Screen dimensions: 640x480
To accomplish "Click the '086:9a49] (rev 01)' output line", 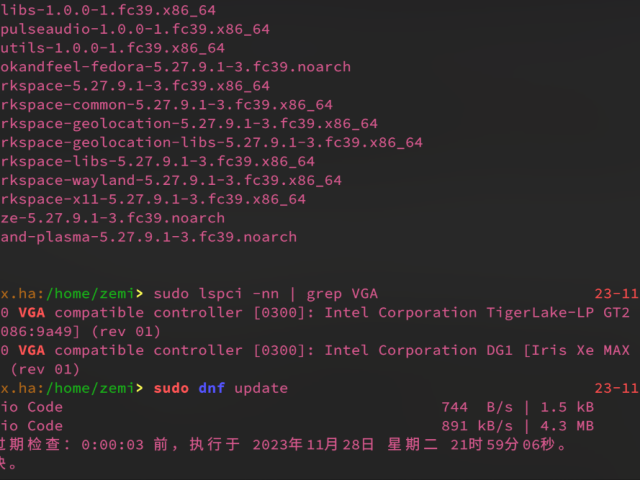I will (x=80, y=331).
